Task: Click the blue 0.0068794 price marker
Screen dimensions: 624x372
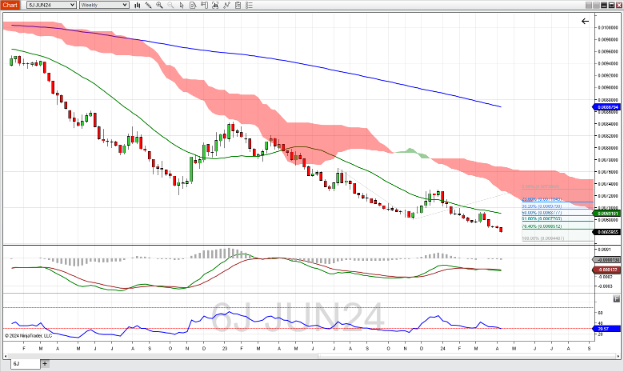Action: point(607,107)
